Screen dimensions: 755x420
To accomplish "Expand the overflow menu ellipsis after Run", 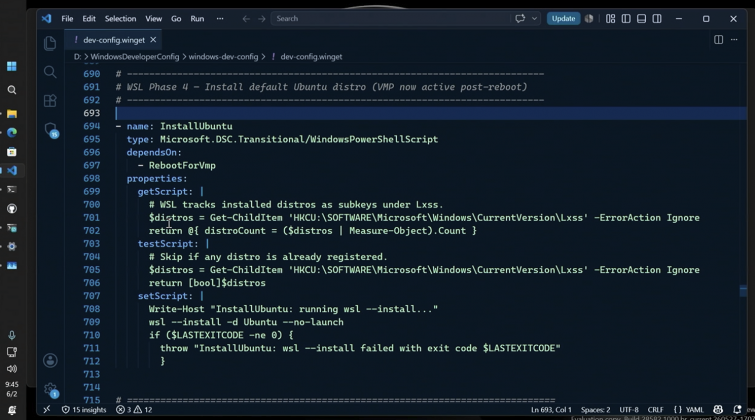I will 220,18.
